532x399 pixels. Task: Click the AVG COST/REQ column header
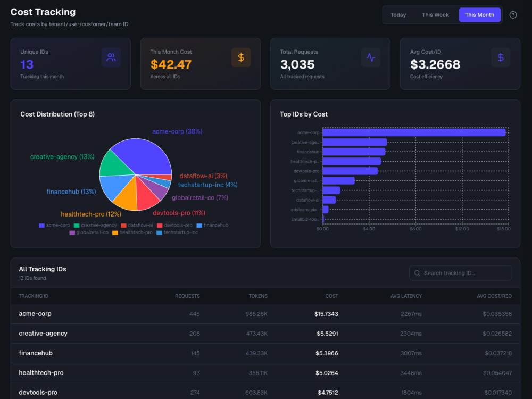click(494, 296)
